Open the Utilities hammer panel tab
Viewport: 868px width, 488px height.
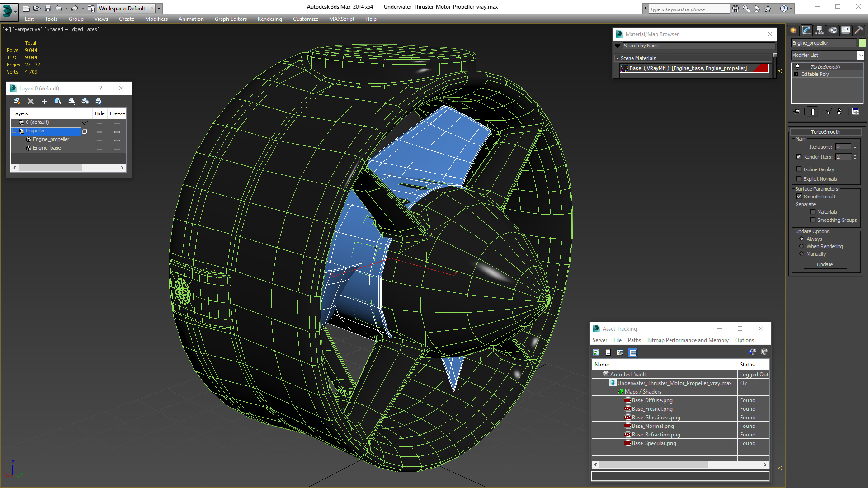859,30
